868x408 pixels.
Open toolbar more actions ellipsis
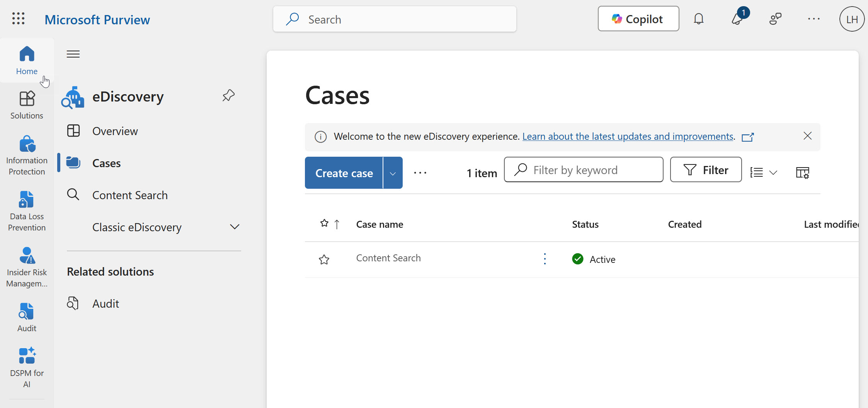pos(420,173)
